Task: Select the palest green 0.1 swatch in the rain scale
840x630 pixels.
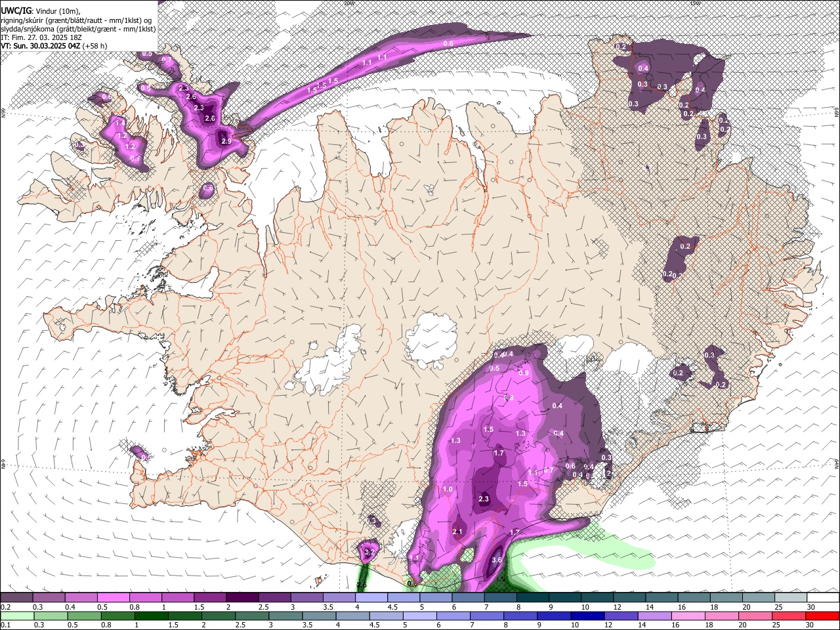Action: (17, 616)
